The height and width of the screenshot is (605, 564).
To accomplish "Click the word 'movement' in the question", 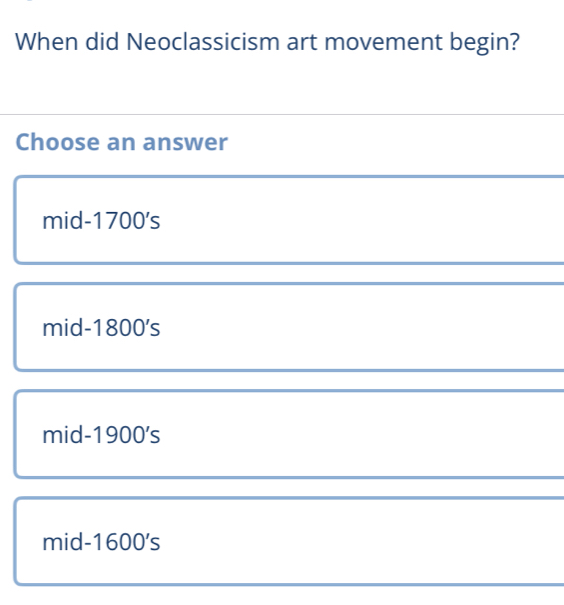I will pos(383,42).
